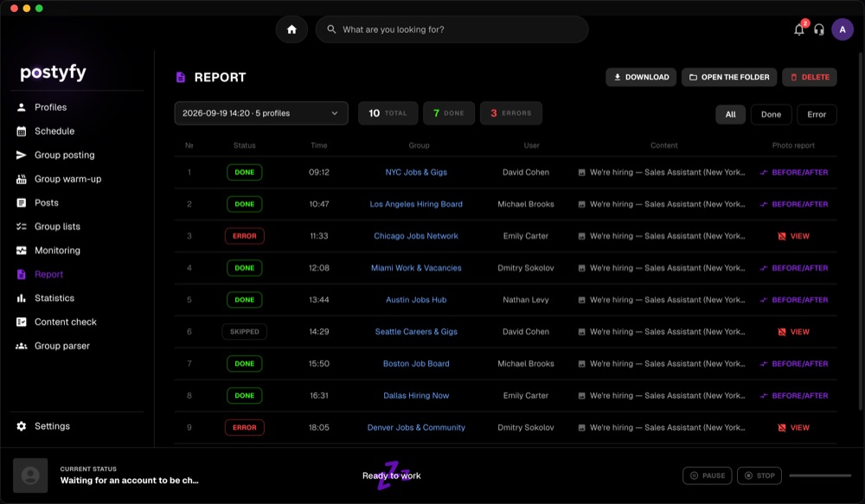Click the 3 Errors counter
The image size is (865, 504).
click(511, 113)
